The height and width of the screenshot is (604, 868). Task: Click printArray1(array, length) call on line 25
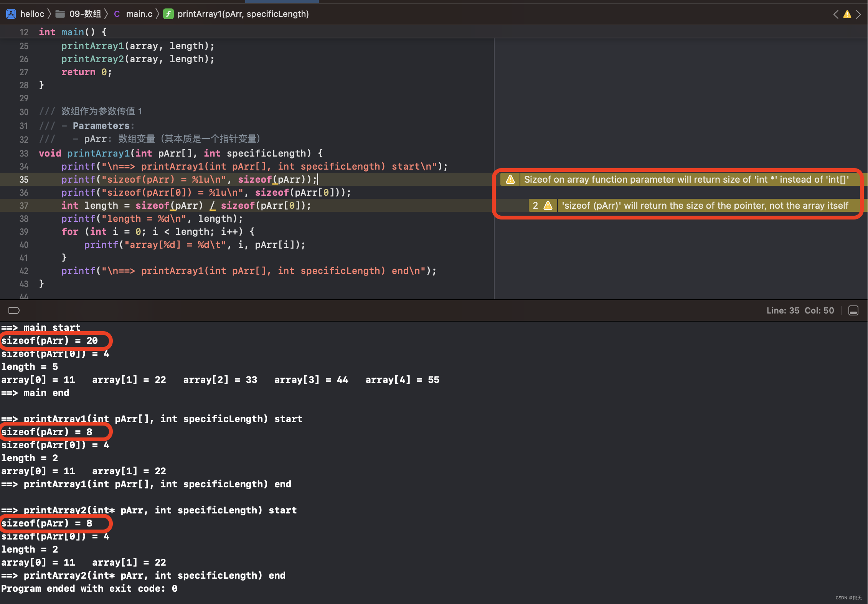pyautogui.click(x=138, y=46)
